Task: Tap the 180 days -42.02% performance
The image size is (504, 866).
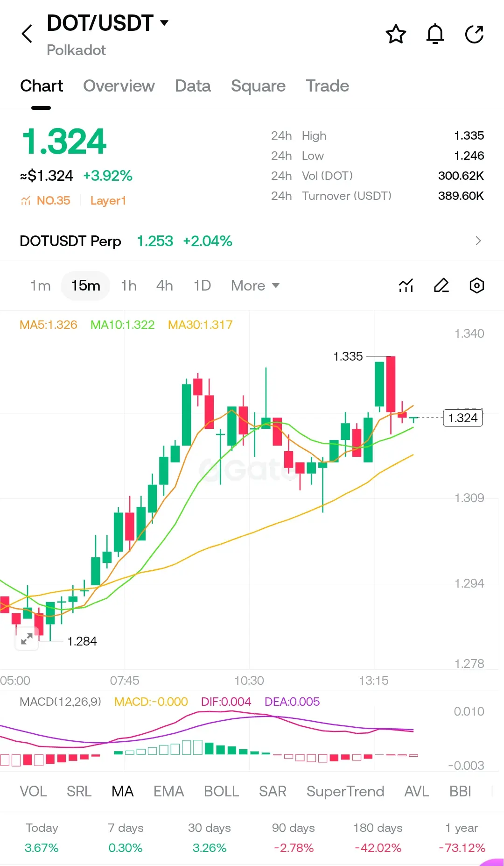Action: tap(378, 838)
